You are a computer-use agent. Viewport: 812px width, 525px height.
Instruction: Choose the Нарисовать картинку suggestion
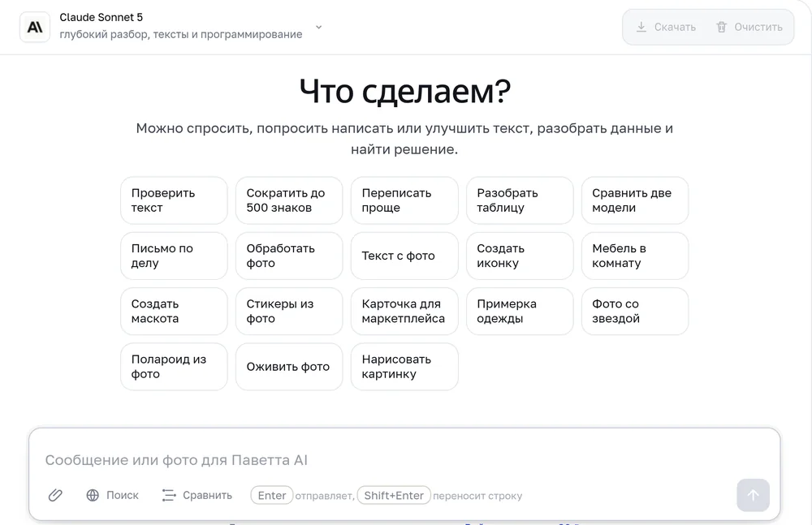(x=404, y=367)
